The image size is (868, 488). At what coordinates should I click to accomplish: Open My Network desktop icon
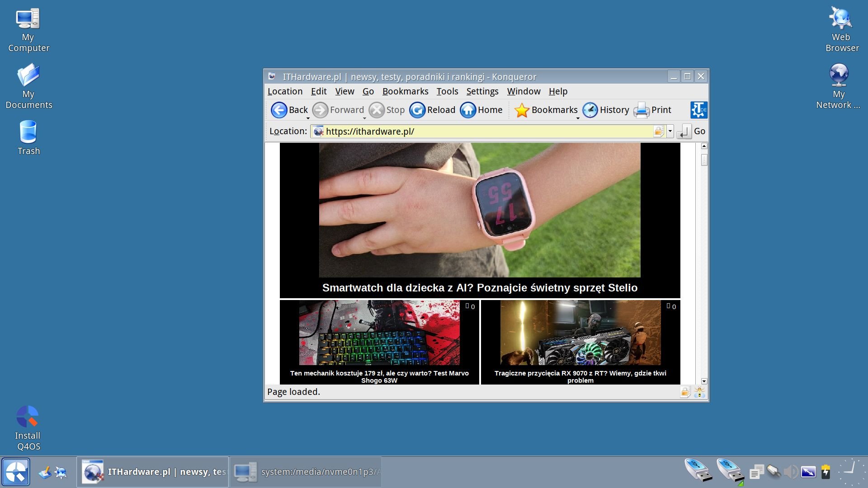click(838, 86)
